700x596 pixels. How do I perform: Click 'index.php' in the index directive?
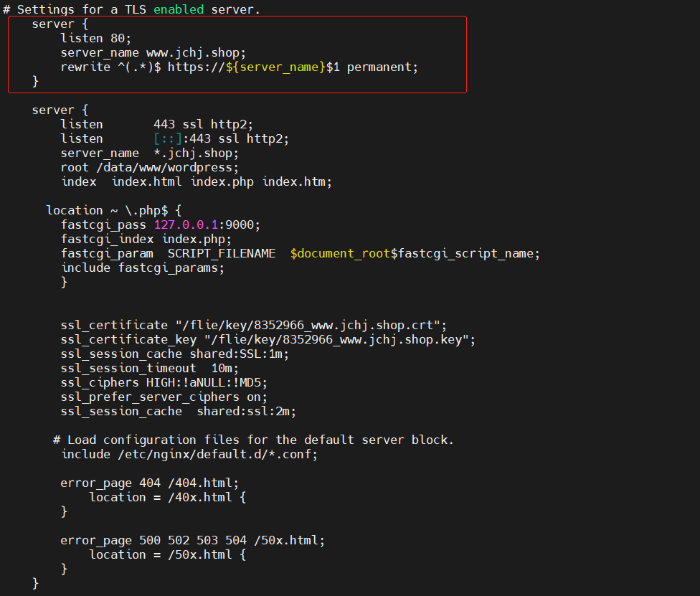point(222,181)
